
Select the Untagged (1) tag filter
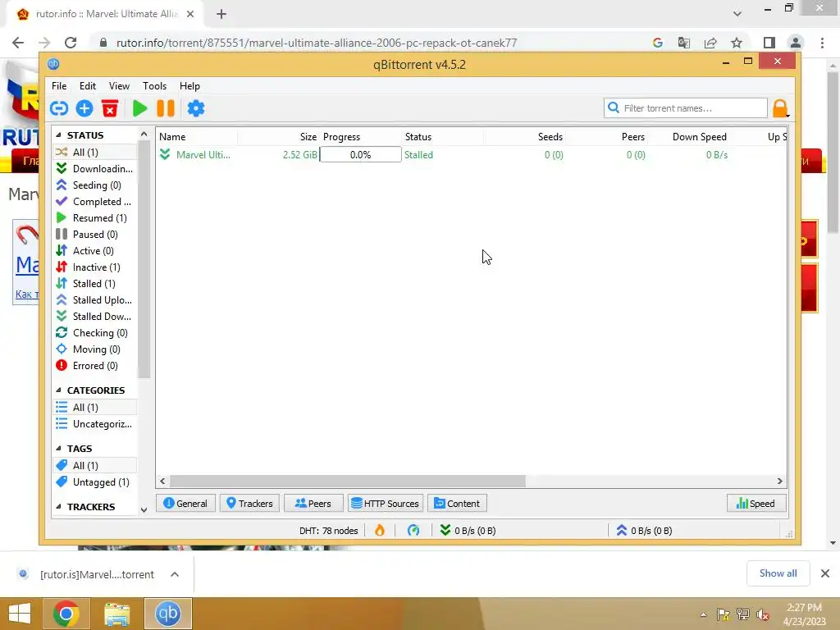tap(95, 482)
